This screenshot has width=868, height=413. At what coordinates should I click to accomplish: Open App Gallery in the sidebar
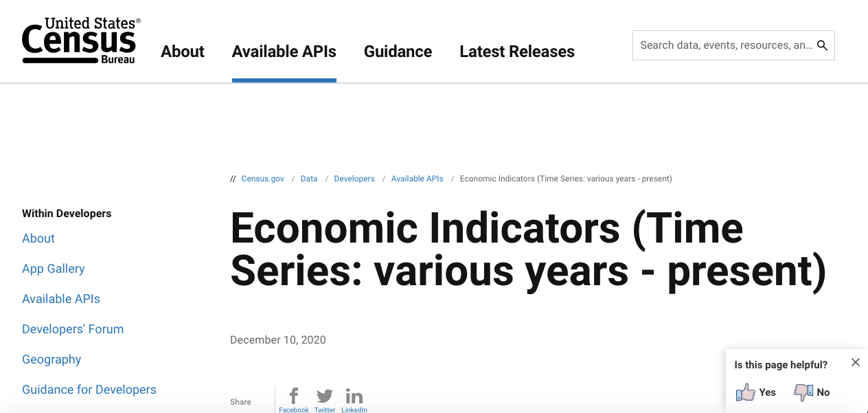54,269
